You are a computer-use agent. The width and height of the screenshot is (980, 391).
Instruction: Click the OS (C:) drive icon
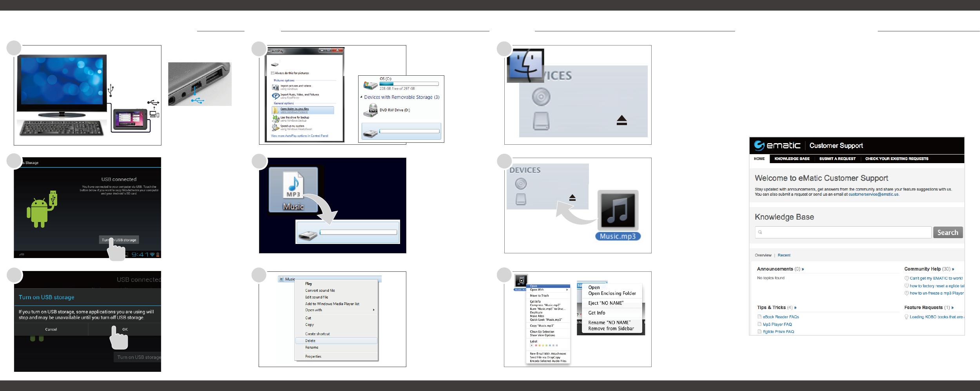[x=370, y=85]
